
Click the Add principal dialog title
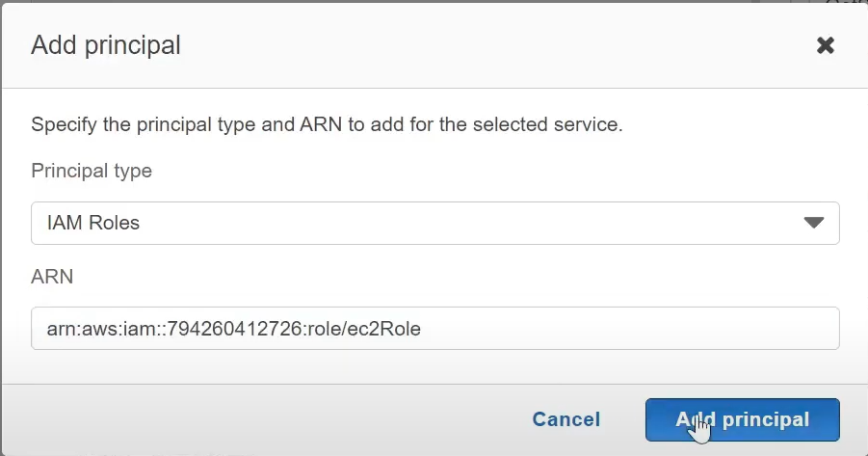click(106, 45)
